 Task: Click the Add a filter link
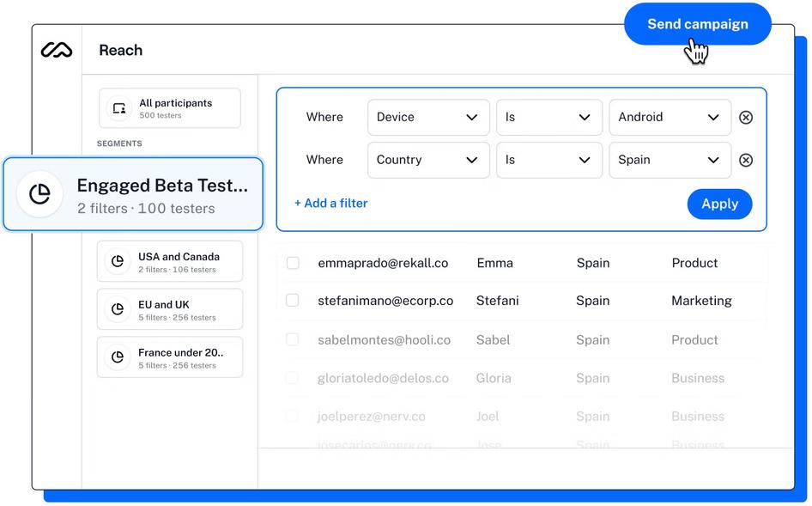330,203
